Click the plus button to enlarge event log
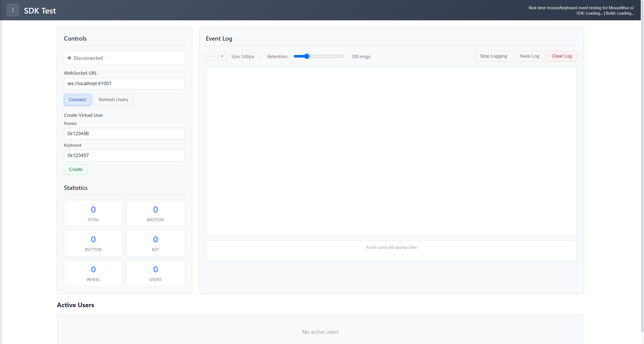This screenshot has width=644, height=344. pos(222,56)
